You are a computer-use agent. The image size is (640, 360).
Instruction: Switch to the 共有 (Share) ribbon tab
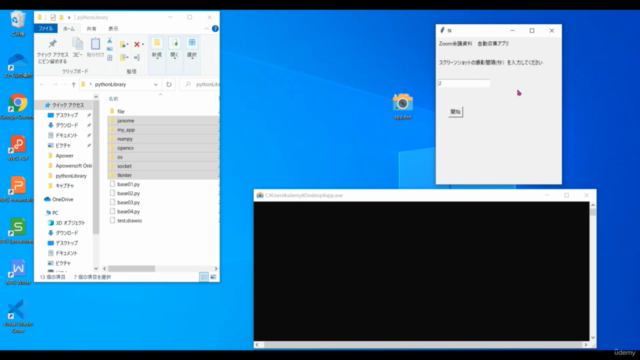pyautogui.click(x=91, y=29)
